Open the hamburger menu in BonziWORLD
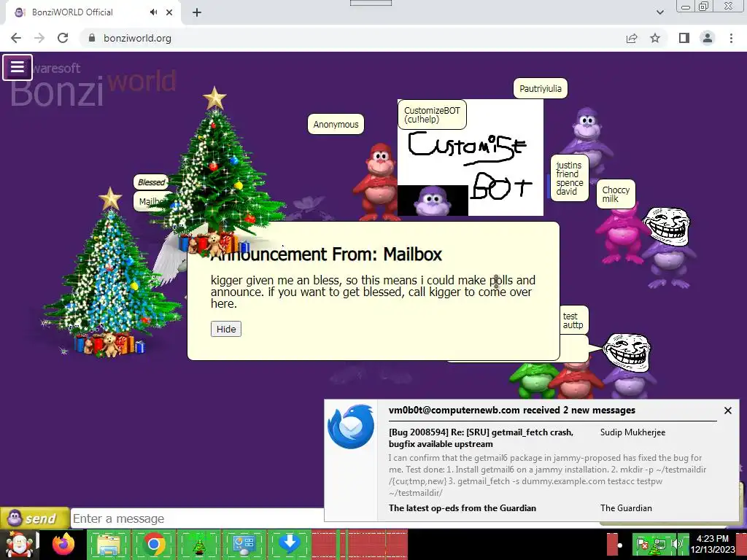 18,67
